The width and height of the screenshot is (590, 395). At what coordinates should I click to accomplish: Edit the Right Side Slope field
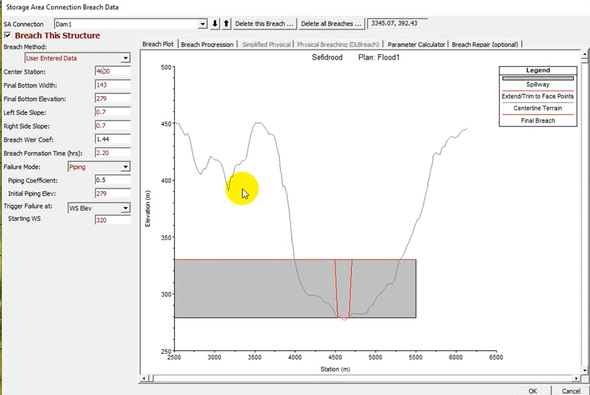coord(113,125)
